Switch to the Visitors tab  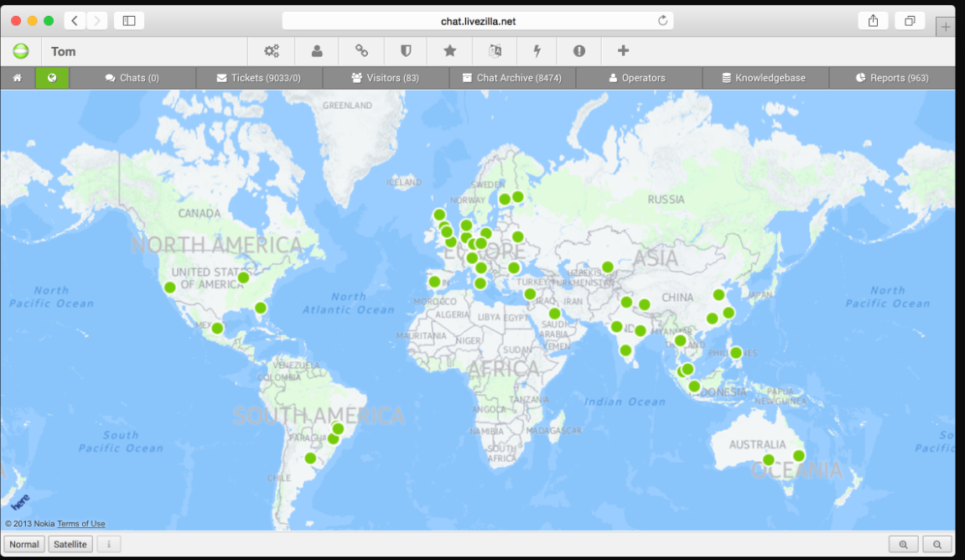pyautogui.click(x=385, y=78)
